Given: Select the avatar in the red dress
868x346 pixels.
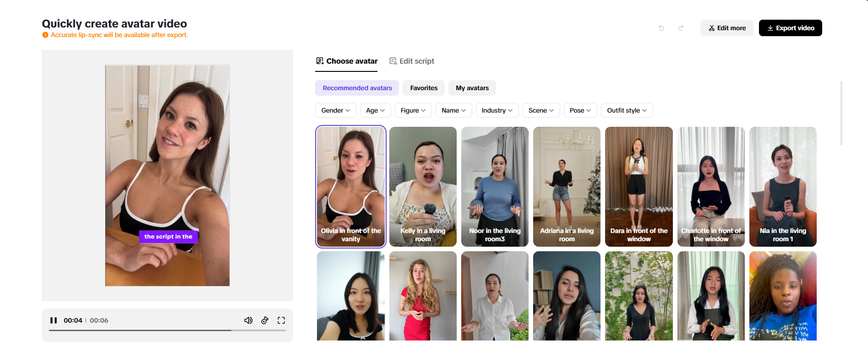Looking at the screenshot, I should tap(423, 296).
